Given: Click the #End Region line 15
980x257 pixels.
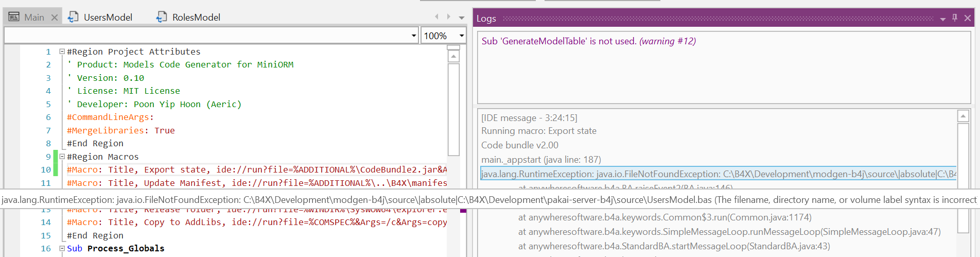Looking at the screenshot, I should (x=95, y=235).
